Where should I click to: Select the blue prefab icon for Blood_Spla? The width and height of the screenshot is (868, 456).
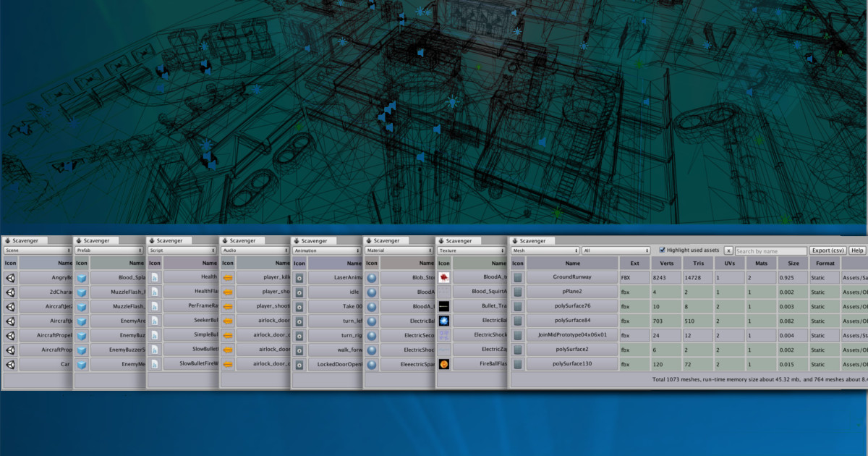point(81,277)
